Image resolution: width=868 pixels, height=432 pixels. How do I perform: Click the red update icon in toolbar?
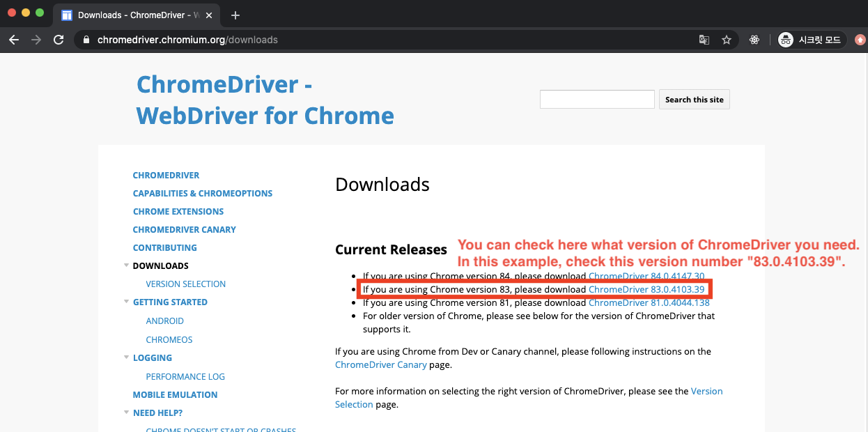(860, 40)
